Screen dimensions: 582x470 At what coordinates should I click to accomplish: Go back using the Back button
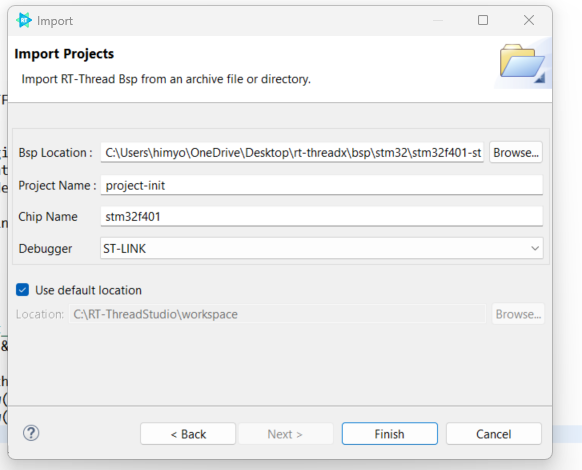click(188, 434)
